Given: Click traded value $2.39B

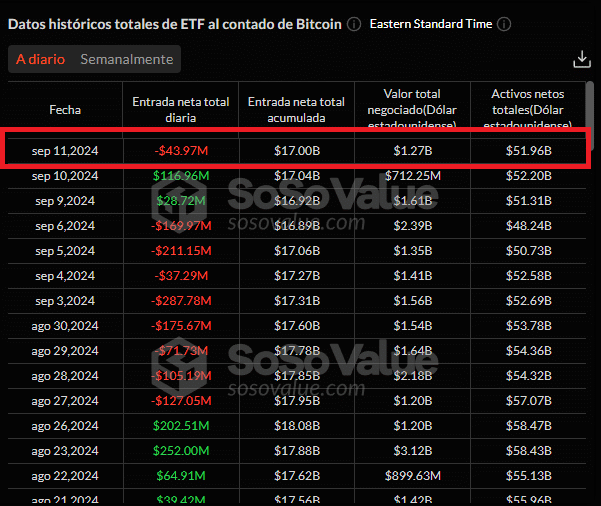Looking at the screenshot, I should pos(413,226).
